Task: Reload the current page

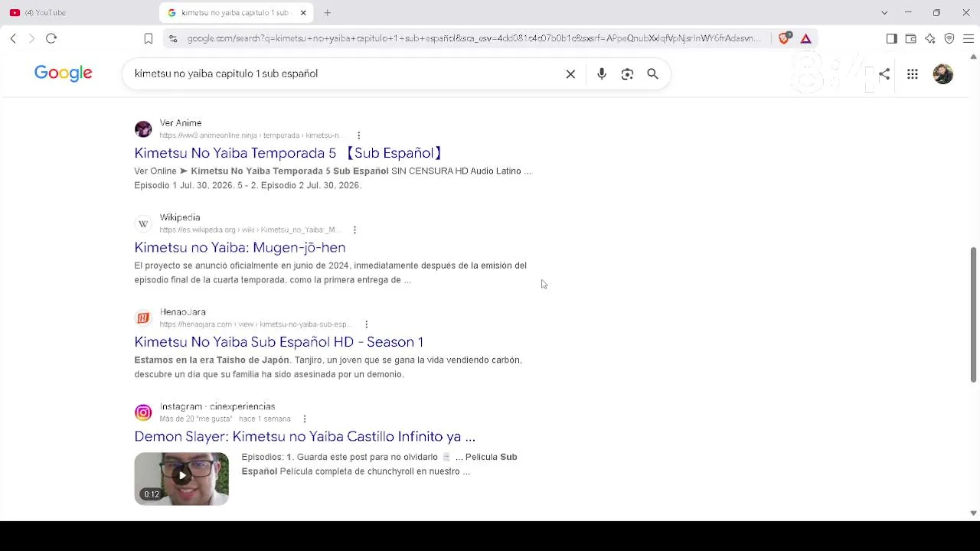Action: pos(51,38)
